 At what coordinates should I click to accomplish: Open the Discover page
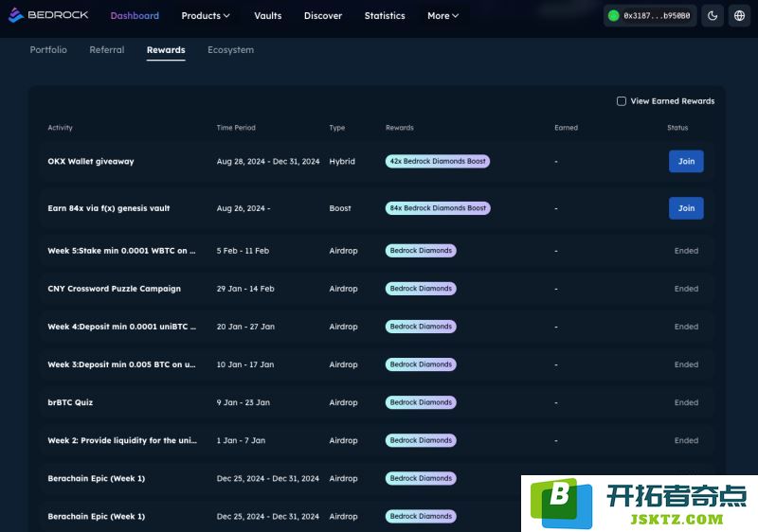tap(323, 15)
